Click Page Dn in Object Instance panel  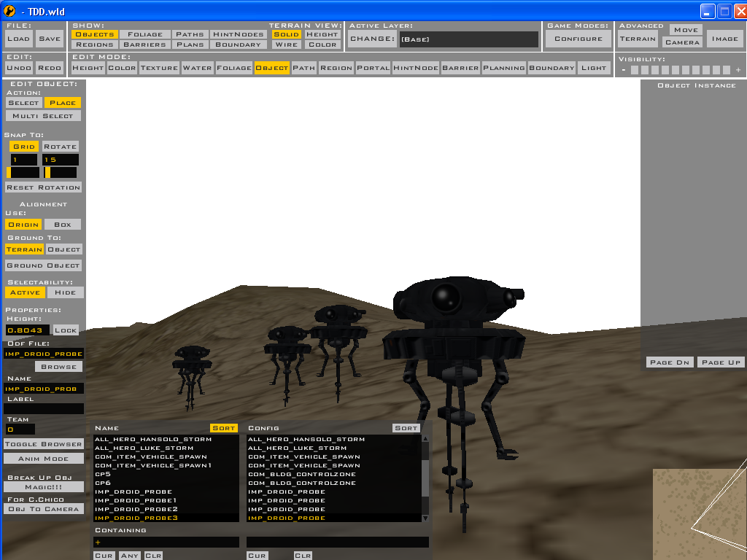(x=670, y=362)
